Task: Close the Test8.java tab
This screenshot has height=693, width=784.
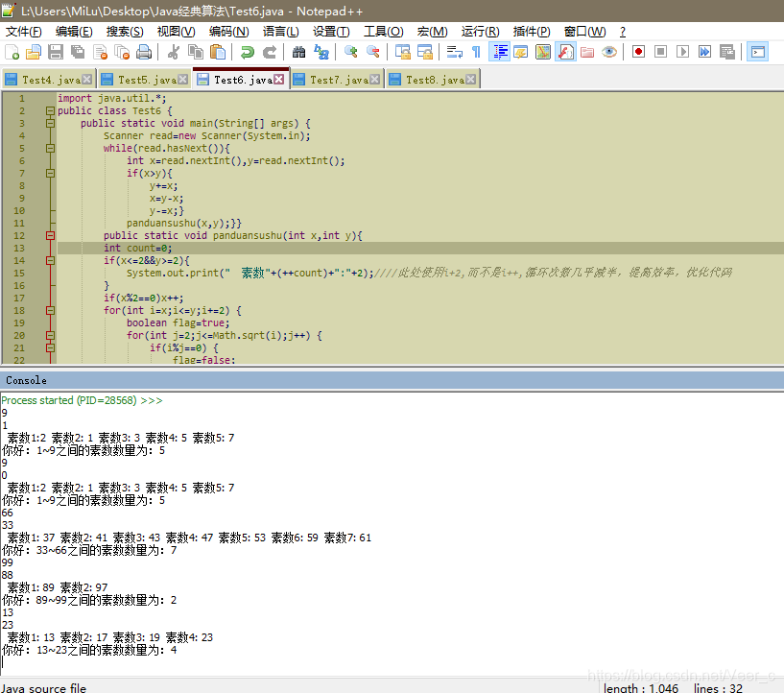Action: tap(470, 80)
